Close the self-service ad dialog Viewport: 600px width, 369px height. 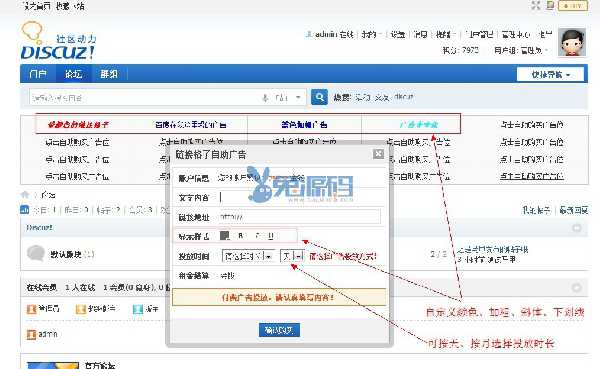pyautogui.click(x=378, y=154)
